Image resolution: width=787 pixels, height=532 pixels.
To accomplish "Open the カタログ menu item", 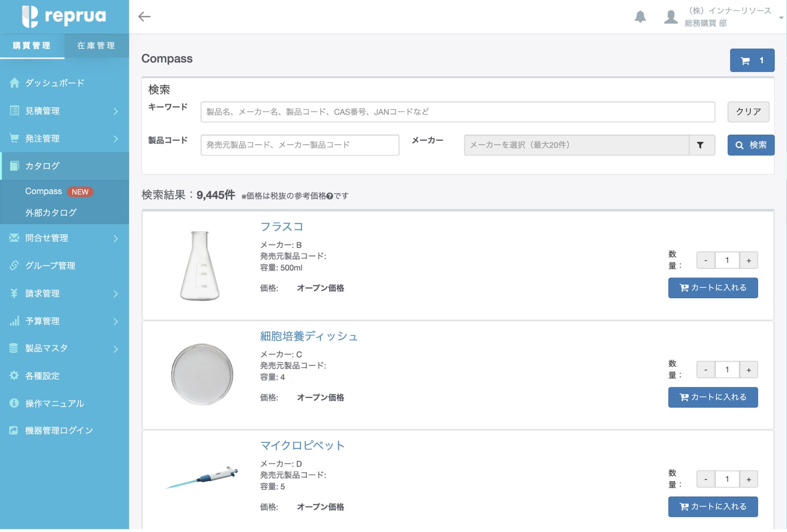I will click(x=65, y=166).
